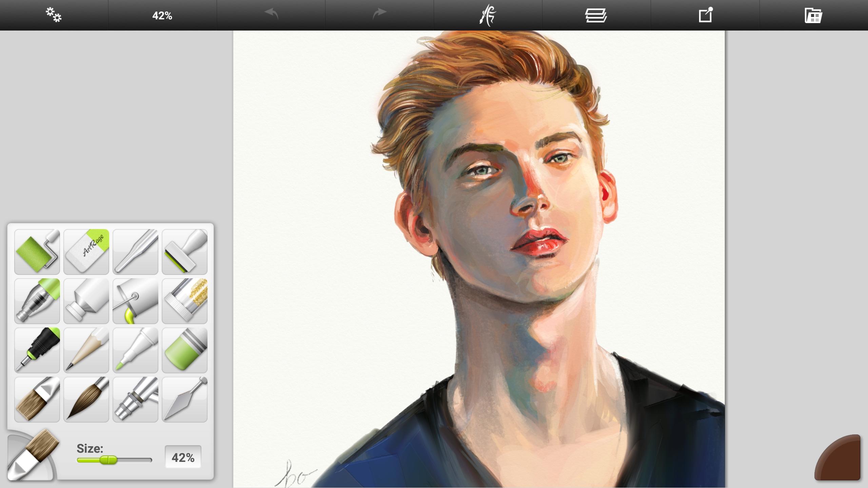
Task: Open the 42% zoom level menu
Action: [162, 15]
